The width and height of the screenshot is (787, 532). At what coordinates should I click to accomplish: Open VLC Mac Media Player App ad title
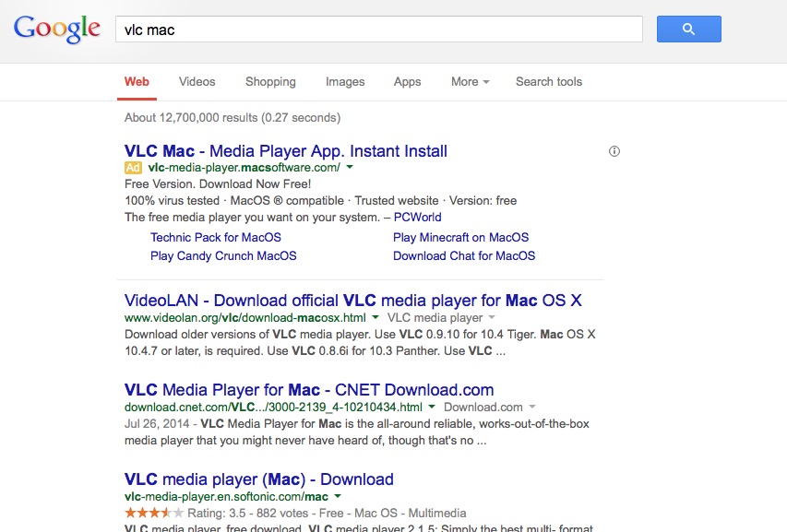point(286,151)
